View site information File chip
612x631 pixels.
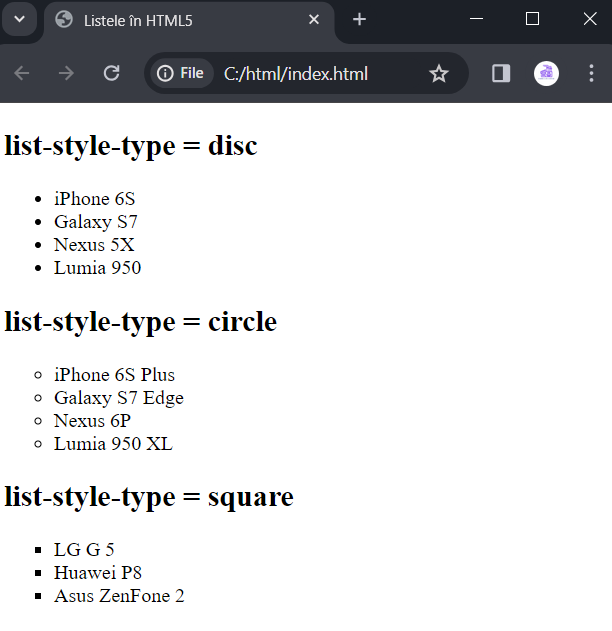pos(181,73)
